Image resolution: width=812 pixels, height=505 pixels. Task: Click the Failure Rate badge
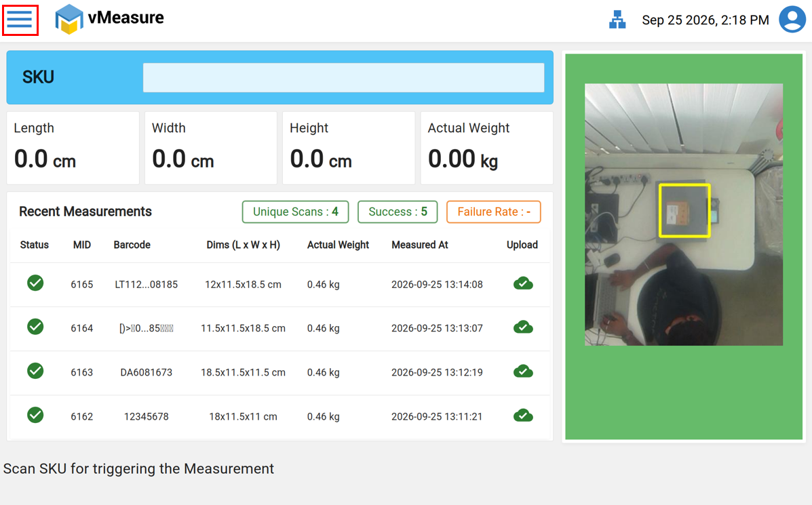(x=494, y=211)
